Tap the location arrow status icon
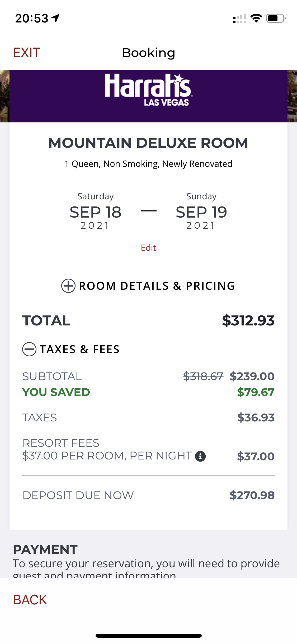Viewport: 297px width, 644px height. click(55, 18)
